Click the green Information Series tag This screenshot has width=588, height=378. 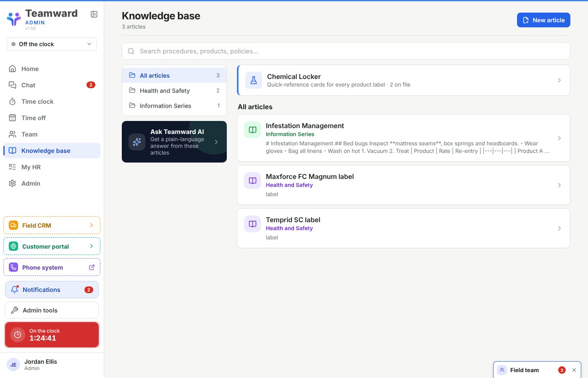[x=290, y=134]
